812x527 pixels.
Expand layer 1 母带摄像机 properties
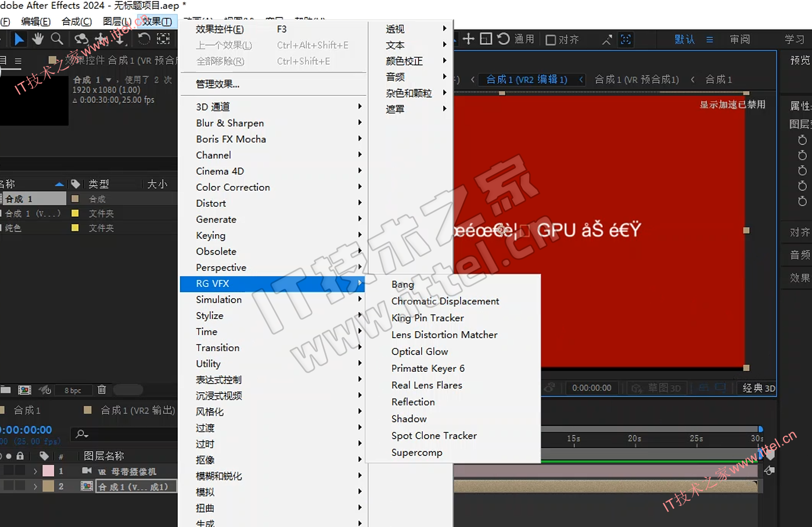tap(35, 471)
